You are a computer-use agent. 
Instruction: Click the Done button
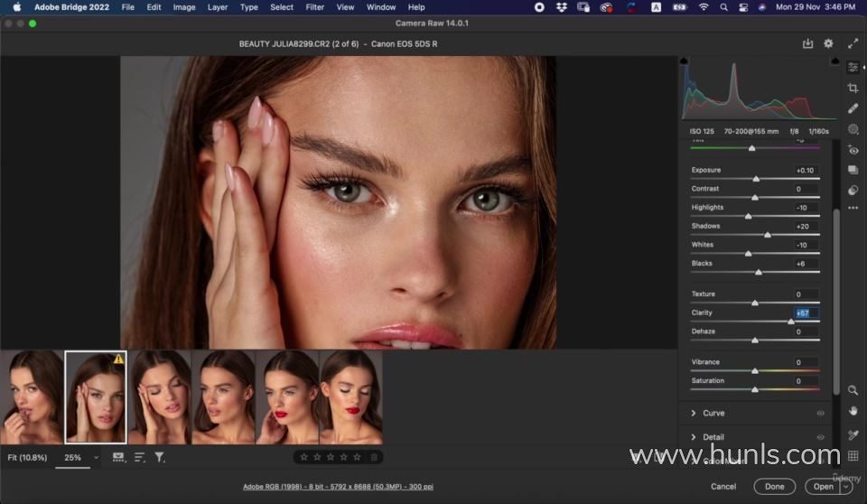tap(774, 486)
